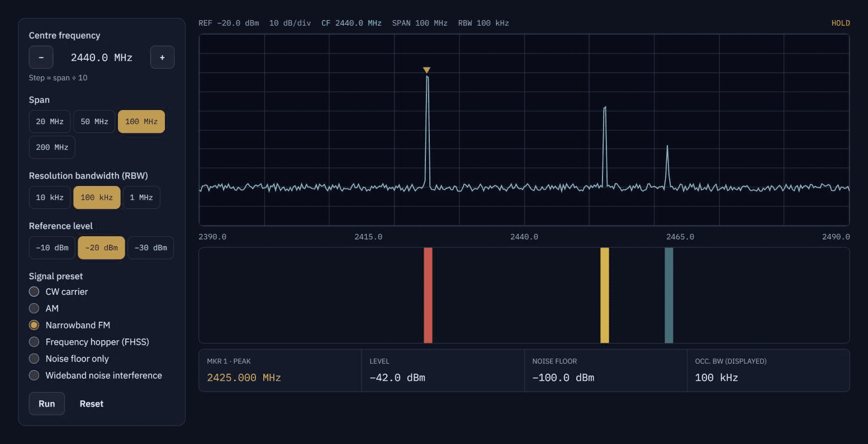Decrease centre frequency with minus button
This screenshot has height=444, width=868.
(41, 58)
